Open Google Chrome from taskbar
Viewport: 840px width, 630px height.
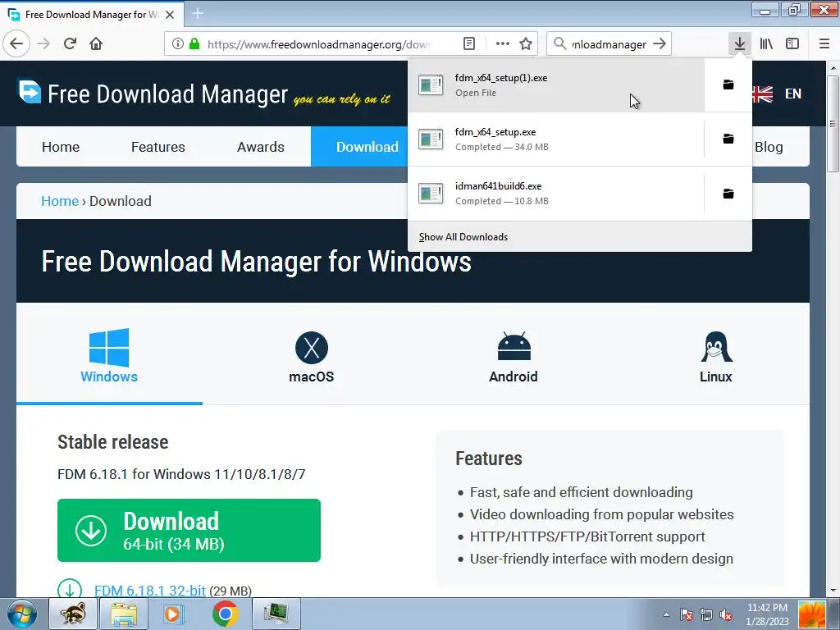point(225,614)
